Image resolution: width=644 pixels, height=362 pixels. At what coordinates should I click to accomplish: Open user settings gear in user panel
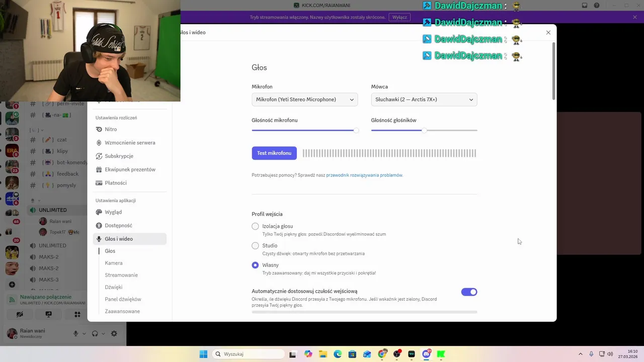coord(114,333)
